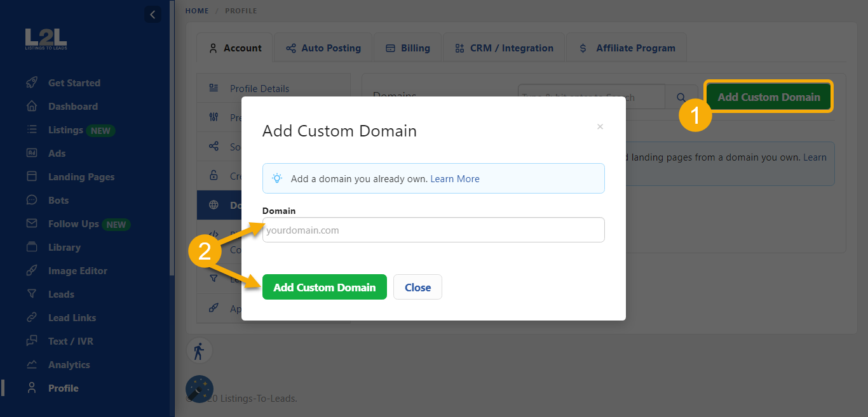Click the search magnifier icon
Image resolution: width=868 pixels, height=417 pixels.
(681, 96)
